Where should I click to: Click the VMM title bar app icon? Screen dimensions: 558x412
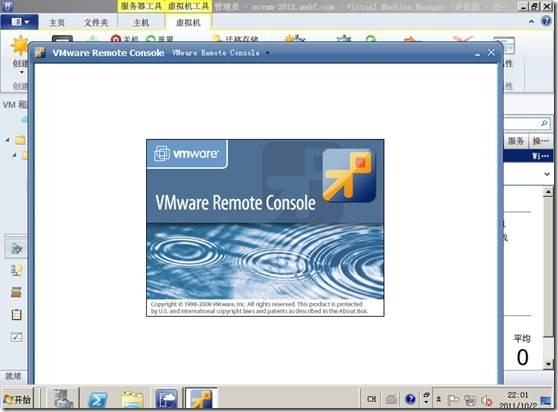coord(8,6)
